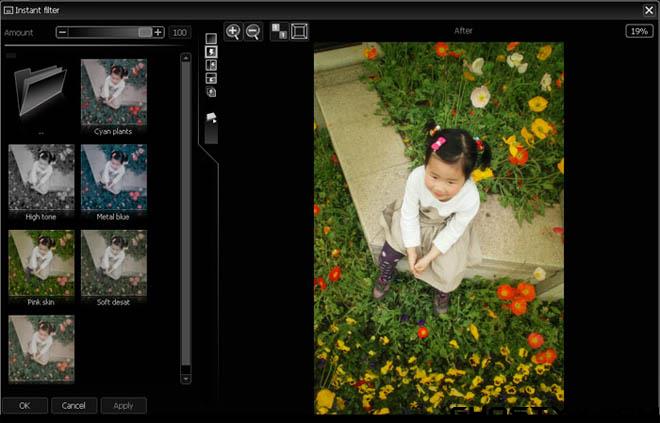Click the 'After' label above preview
Image resolution: width=660 pixels, height=423 pixels.
click(x=463, y=31)
